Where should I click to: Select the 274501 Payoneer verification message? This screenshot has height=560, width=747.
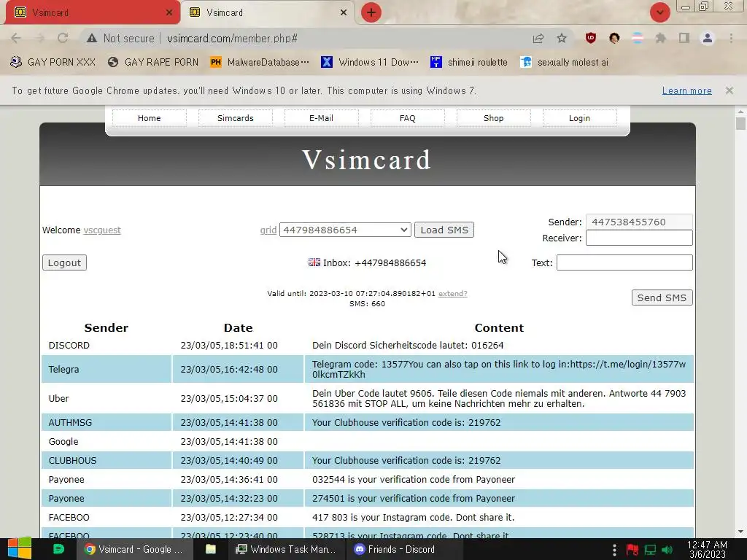pyautogui.click(x=499, y=499)
